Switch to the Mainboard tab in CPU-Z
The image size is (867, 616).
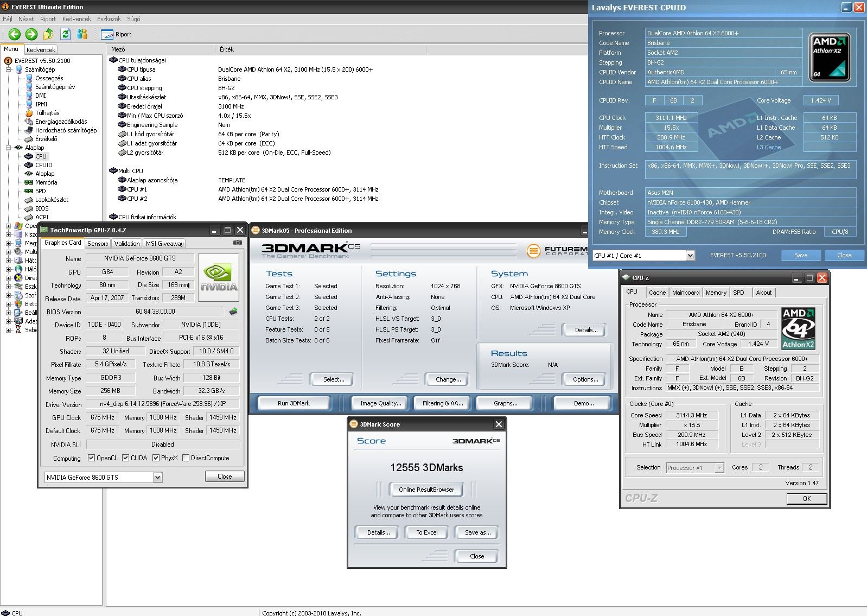click(686, 293)
